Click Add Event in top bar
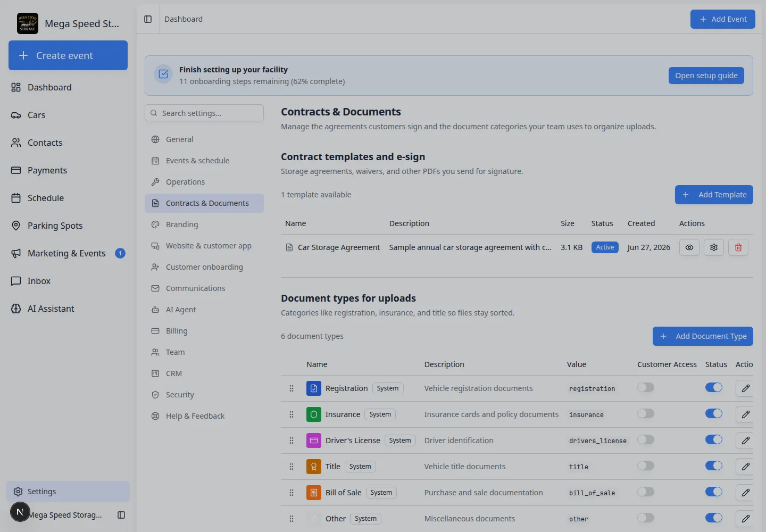The image size is (766, 532). (x=723, y=19)
